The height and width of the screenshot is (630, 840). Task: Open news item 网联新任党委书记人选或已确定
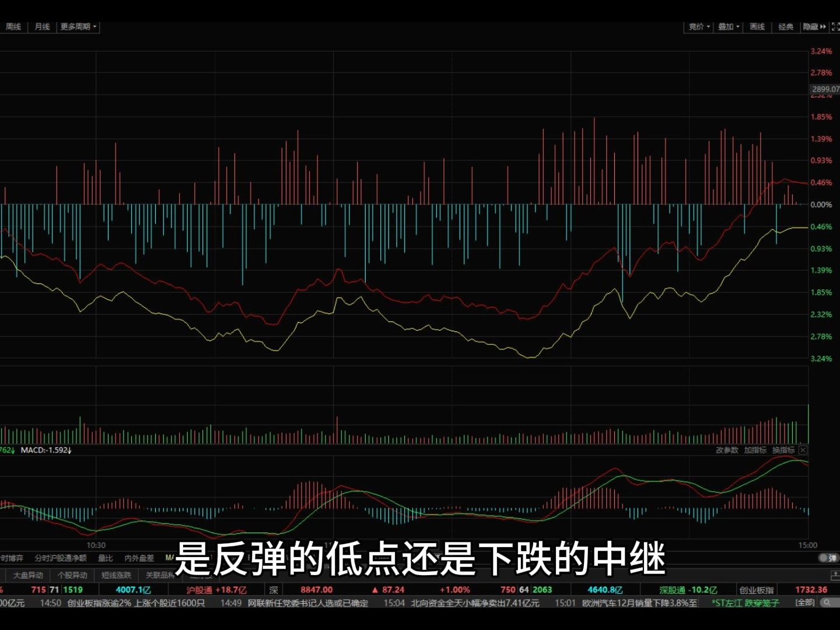(308, 603)
